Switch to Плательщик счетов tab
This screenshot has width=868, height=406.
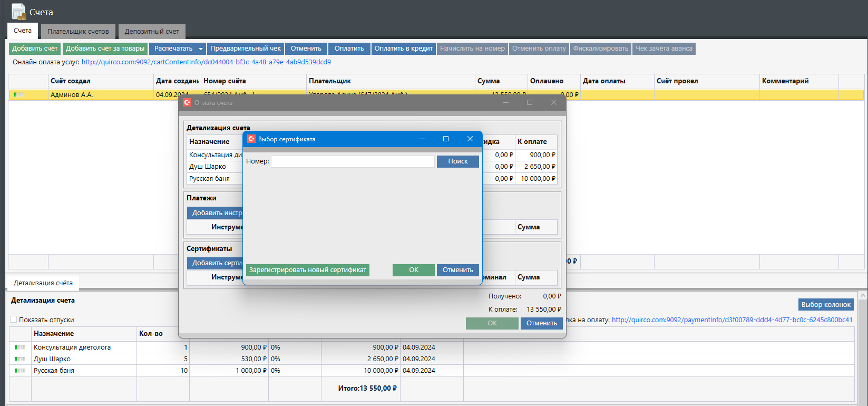click(78, 32)
